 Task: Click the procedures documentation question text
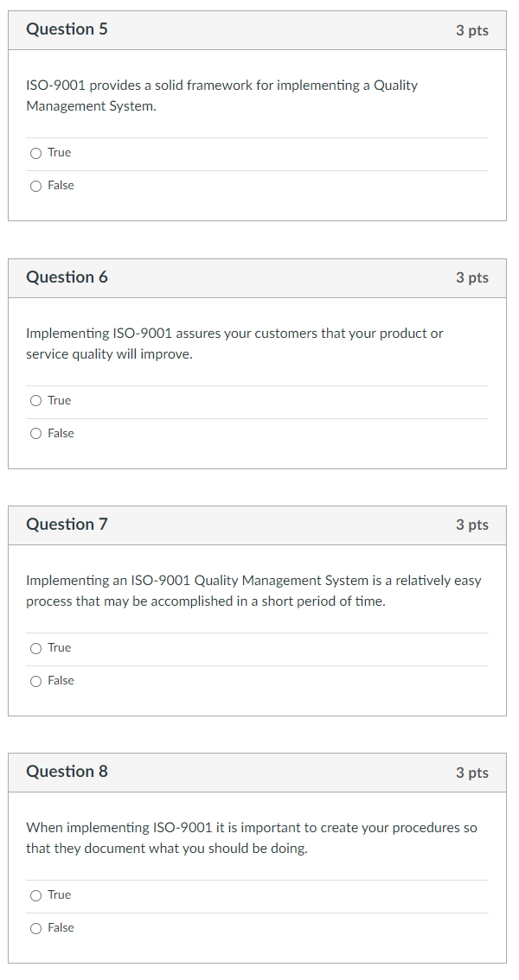click(x=251, y=837)
